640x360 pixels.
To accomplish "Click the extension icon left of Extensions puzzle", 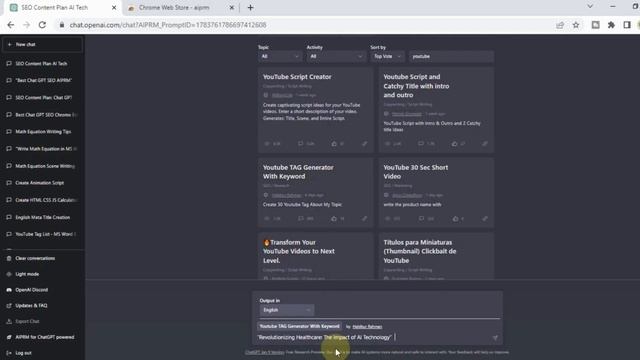I will (x=596, y=25).
